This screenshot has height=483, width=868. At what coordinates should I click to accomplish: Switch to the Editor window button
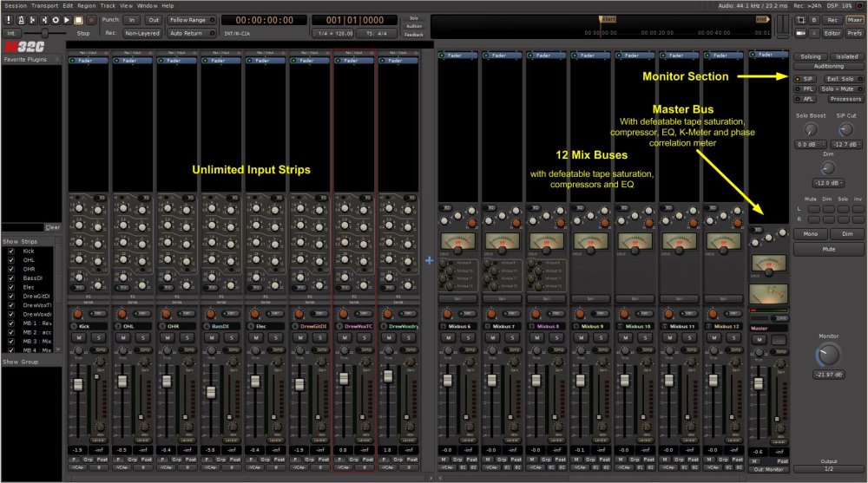point(832,33)
